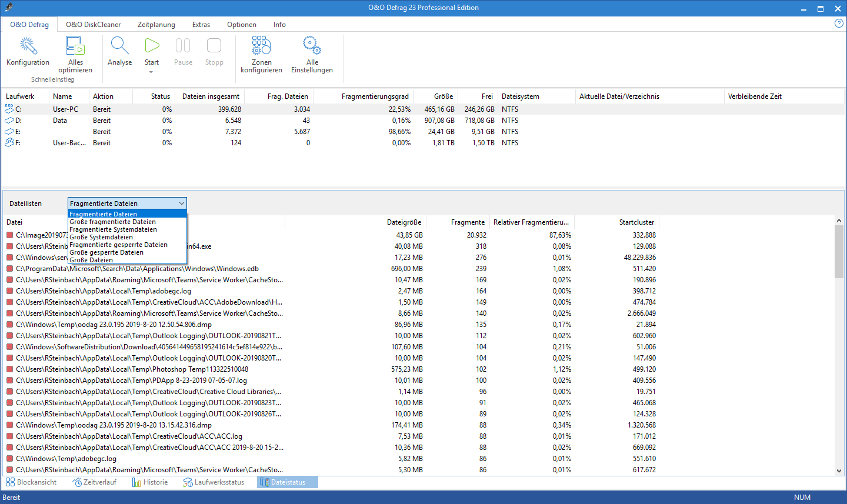Select the SSD drive C: icon
Screen dimensions: 847x504
coord(9,109)
